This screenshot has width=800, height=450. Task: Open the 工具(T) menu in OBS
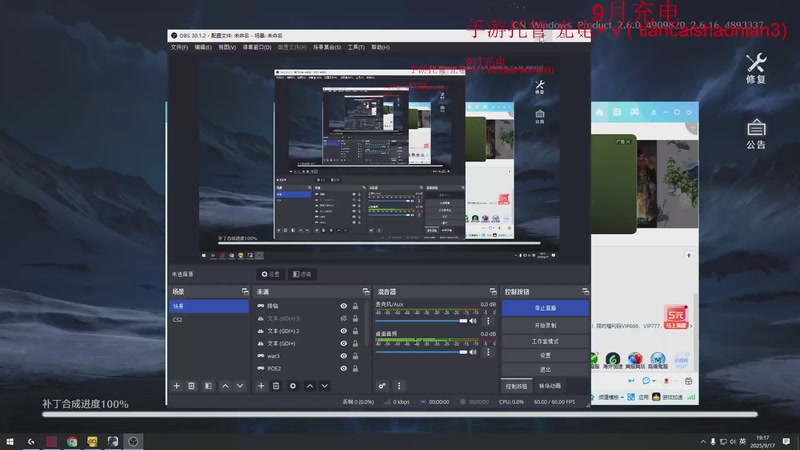point(356,47)
